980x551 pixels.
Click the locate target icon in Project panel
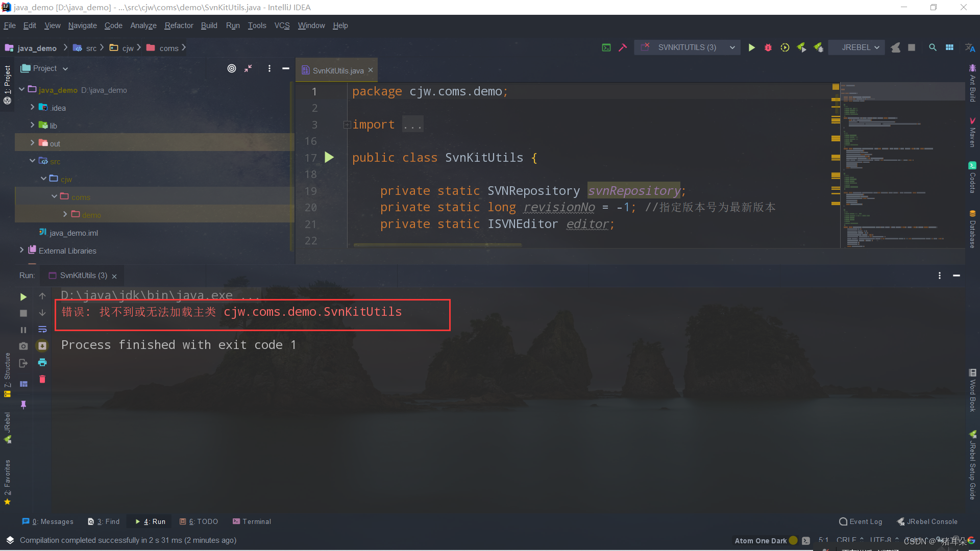click(232, 68)
